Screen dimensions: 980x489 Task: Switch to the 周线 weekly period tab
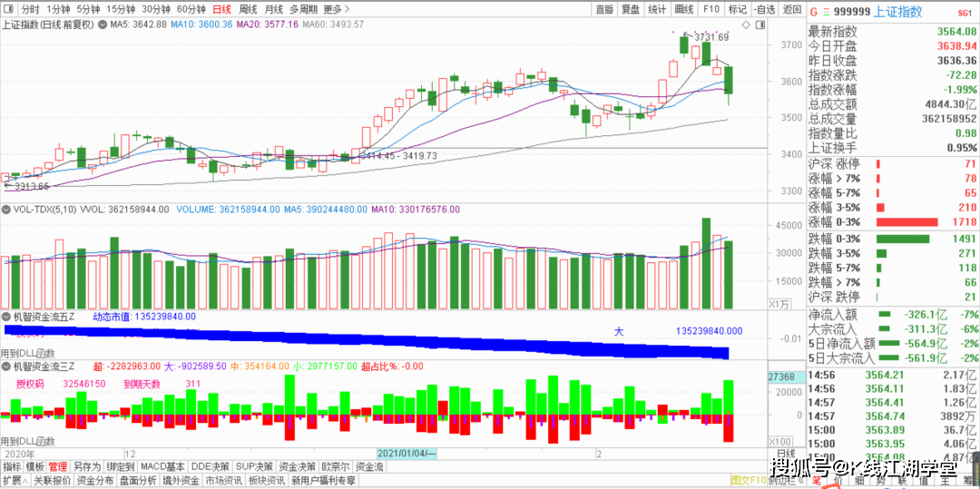point(248,9)
